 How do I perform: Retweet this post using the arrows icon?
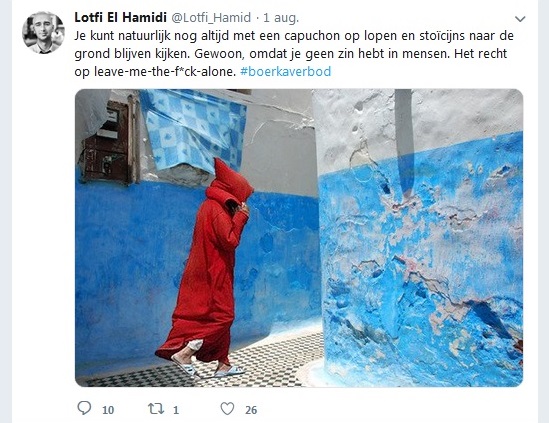pos(155,408)
